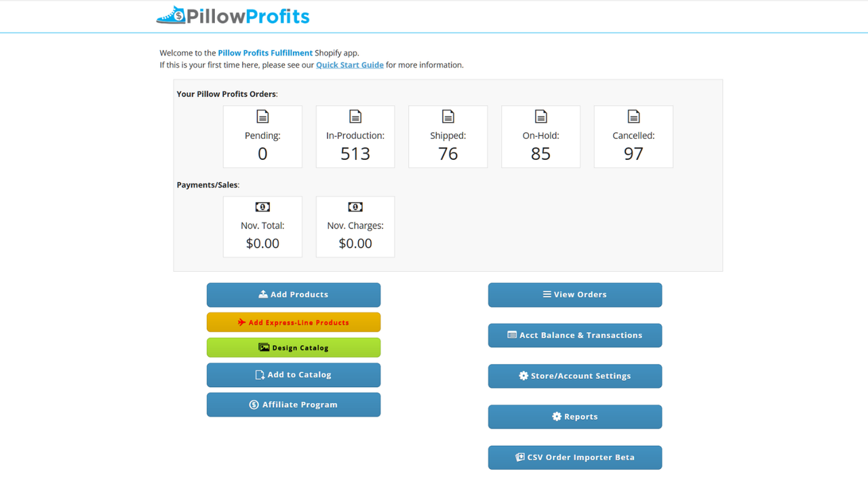The height and width of the screenshot is (488, 868).
Task: Click the Cancelled orders document icon
Action: (x=633, y=117)
